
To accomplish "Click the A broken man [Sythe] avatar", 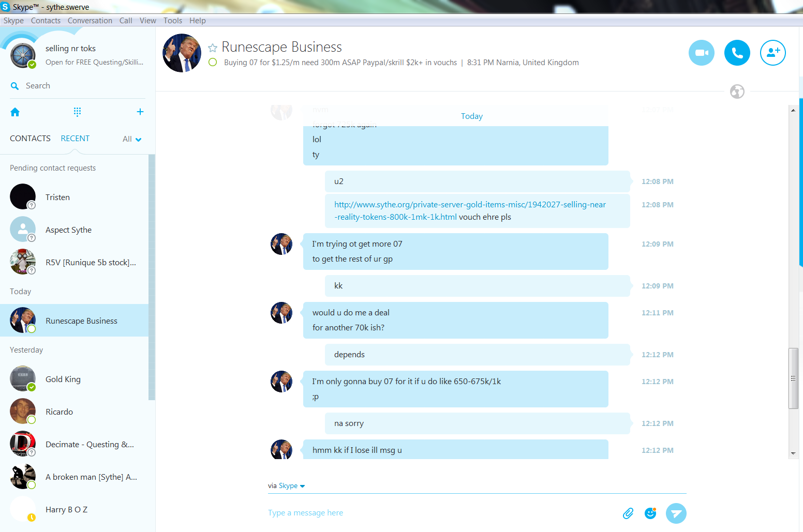I will tap(23, 476).
